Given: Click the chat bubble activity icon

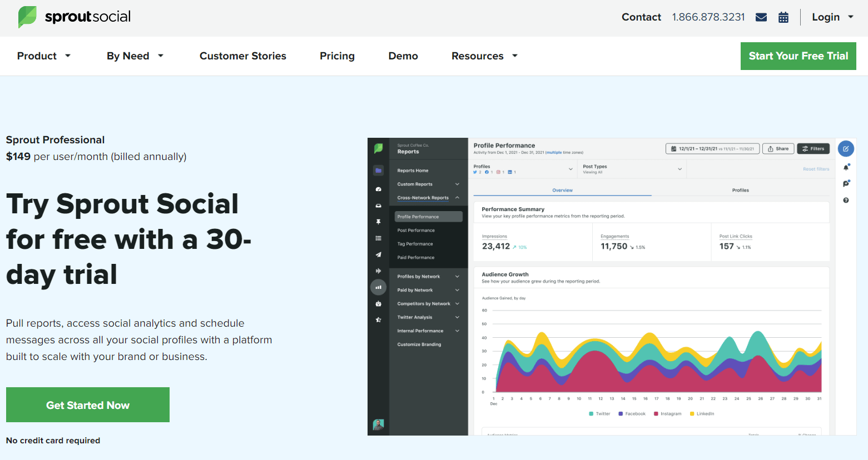Looking at the screenshot, I should (846, 184).
